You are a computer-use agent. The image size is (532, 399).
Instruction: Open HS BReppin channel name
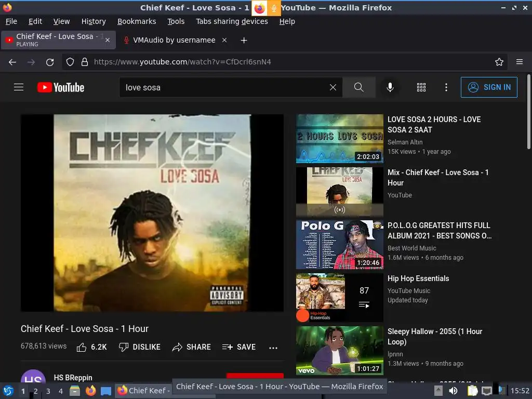pyautogui.click(x=73, y=378)
